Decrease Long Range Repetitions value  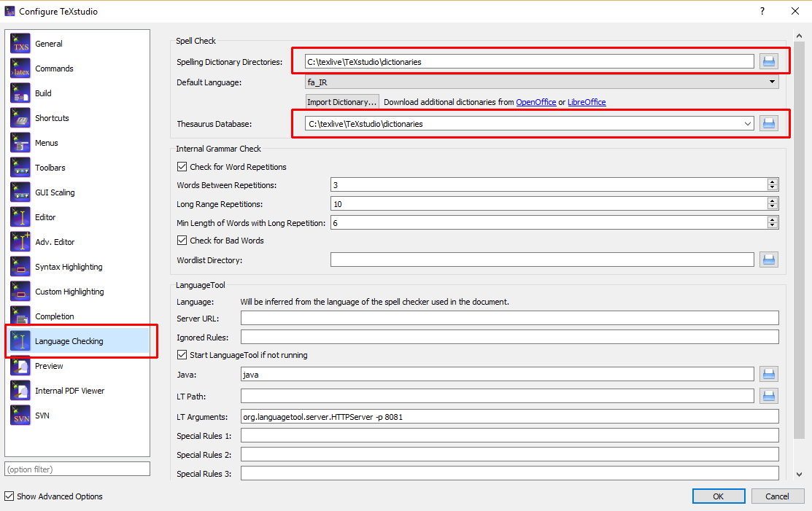[x=773, y=207]
